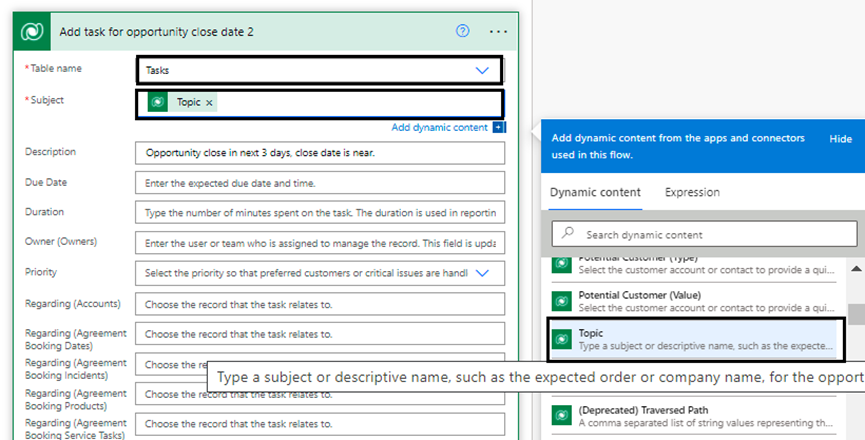Screen dimensions: 865x440
Task: Click the help question mark icon
Action: 462,31
